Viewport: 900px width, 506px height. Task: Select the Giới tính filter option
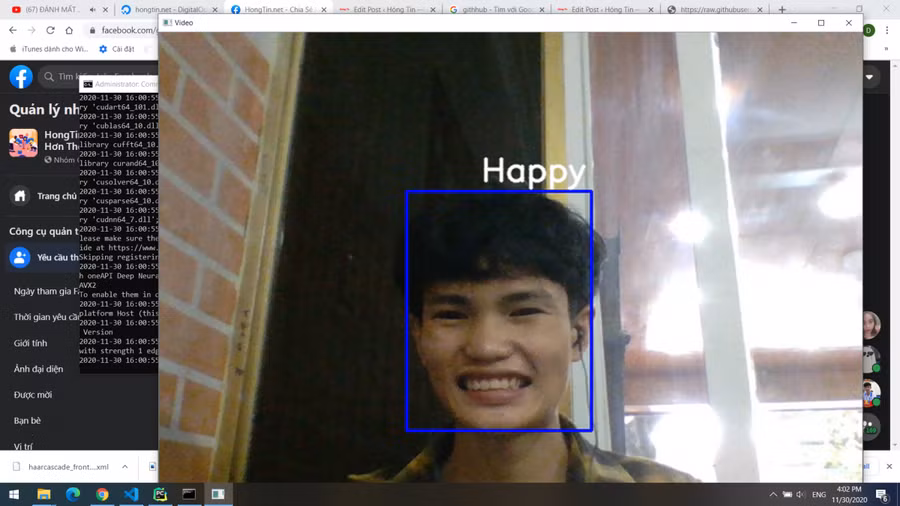pos(30,343)
